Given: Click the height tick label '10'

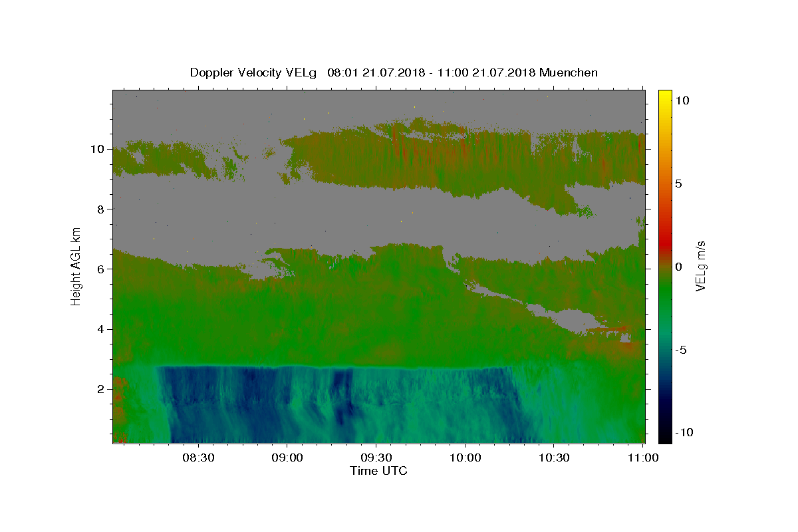Looking at the screenshot, I should 98,149.
